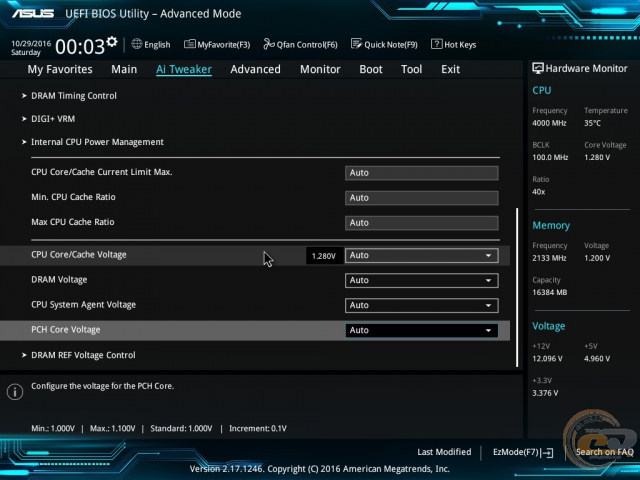
Task: Click the Hardware Monitor screen icon
Action: 538,68
